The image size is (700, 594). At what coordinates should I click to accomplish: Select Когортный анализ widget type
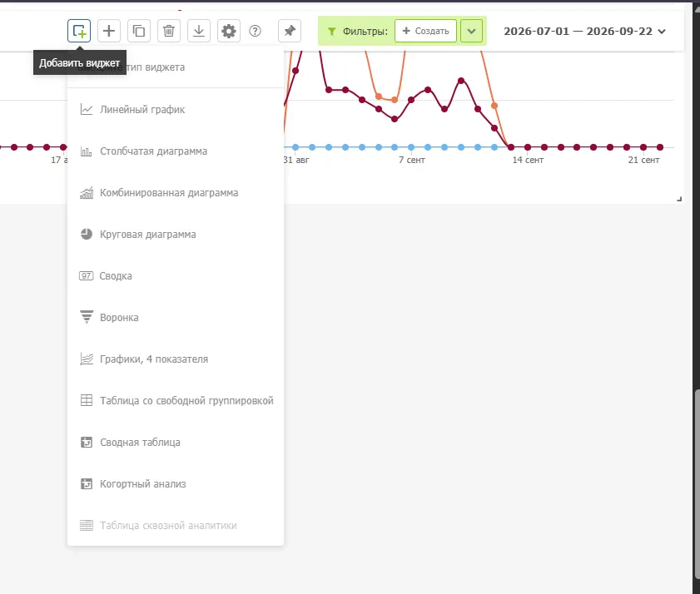point(176,483)
